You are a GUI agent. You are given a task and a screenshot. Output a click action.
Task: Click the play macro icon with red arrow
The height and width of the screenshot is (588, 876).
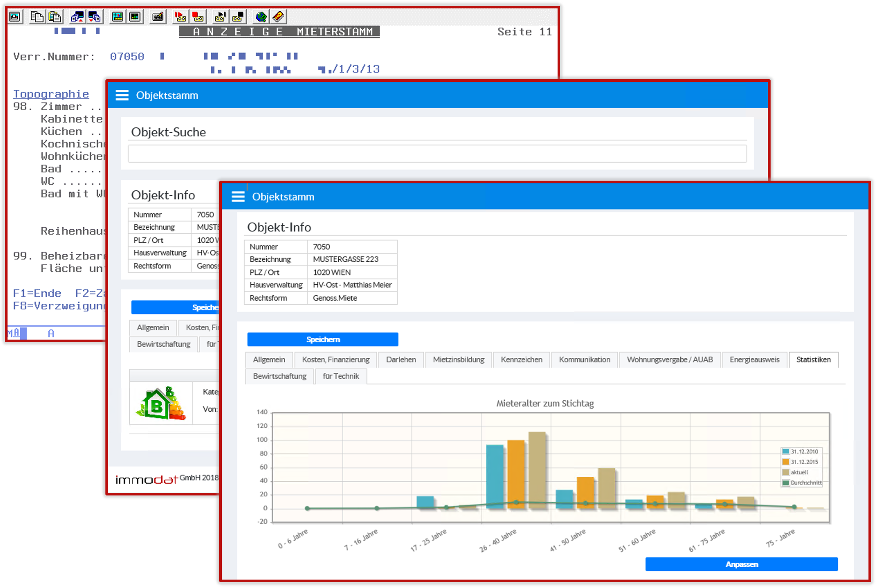point(180,17)
